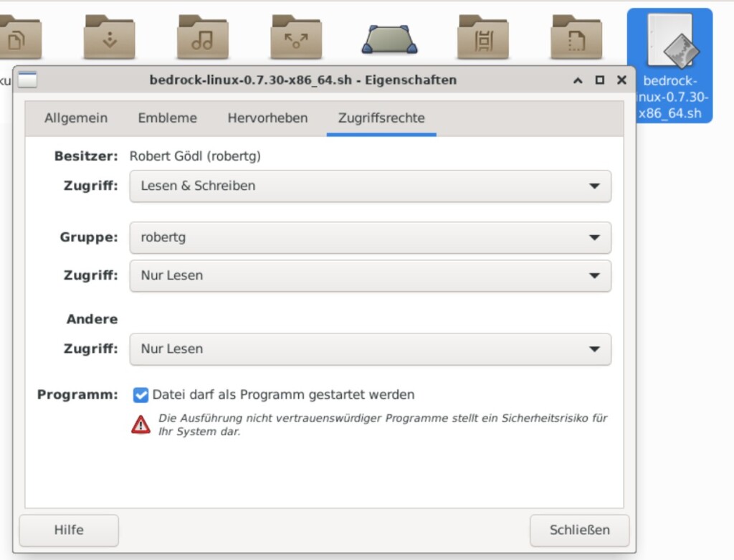The height and width of the screenshot is (560, 734).
Task: Close the Eigenschaften dialog with X
Action: [x=621, y=80]
